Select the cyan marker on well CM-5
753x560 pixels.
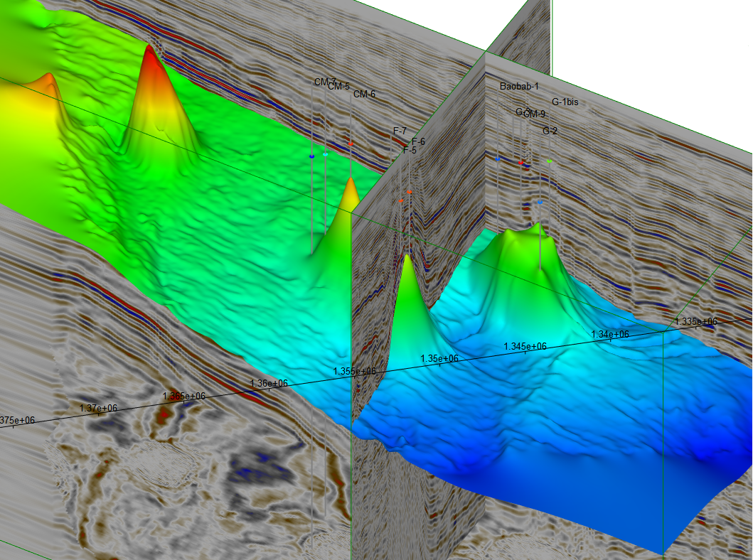[326, 154]
